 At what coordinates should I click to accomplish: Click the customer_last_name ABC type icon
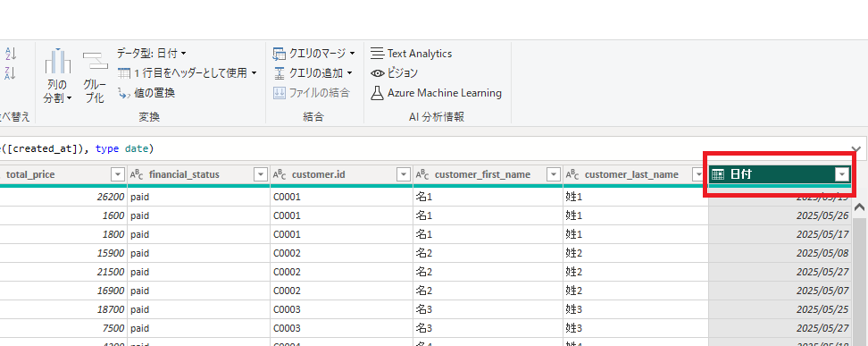pyautogui.click(x=572, y=174)
